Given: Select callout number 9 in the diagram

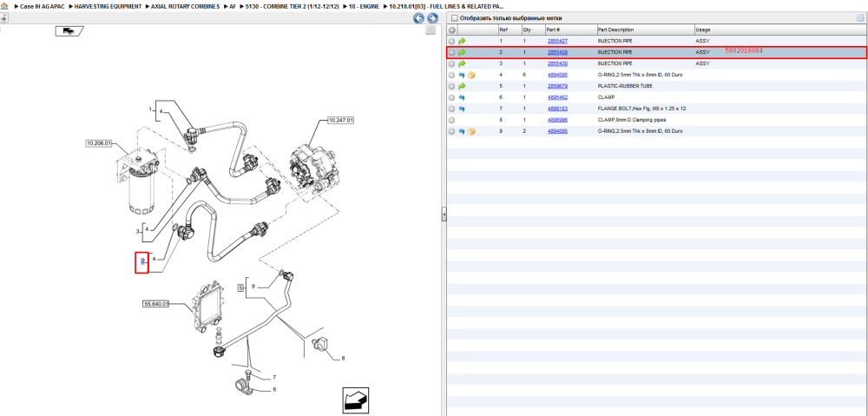Looking at the screenshot, I should pos(253,287).
